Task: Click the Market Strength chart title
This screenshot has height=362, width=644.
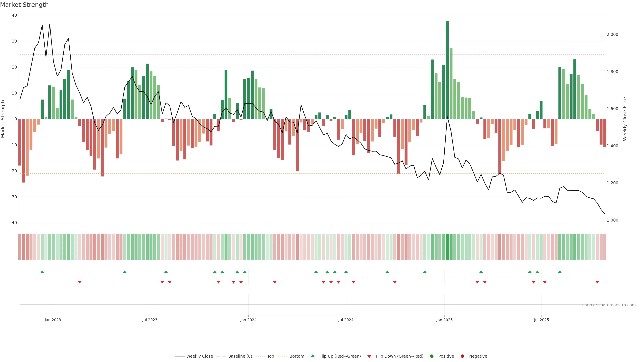Action: pyautogui.click(x=24, y=5)
